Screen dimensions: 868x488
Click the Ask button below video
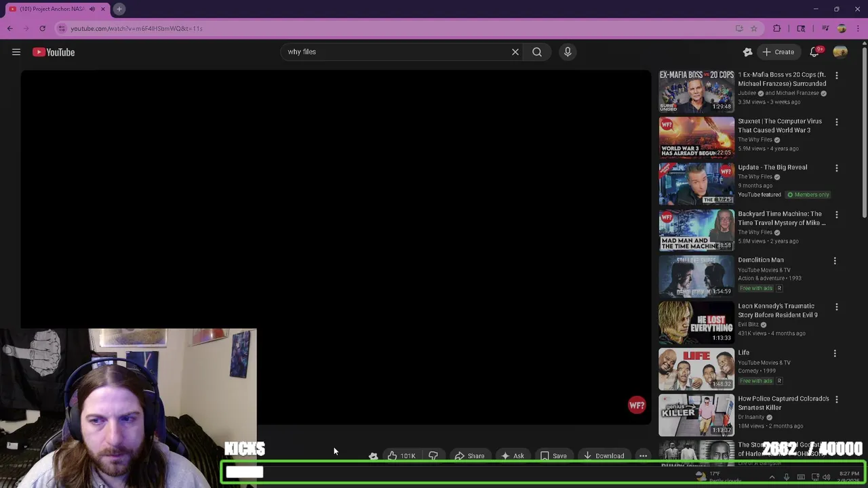[x=512, y=456]
